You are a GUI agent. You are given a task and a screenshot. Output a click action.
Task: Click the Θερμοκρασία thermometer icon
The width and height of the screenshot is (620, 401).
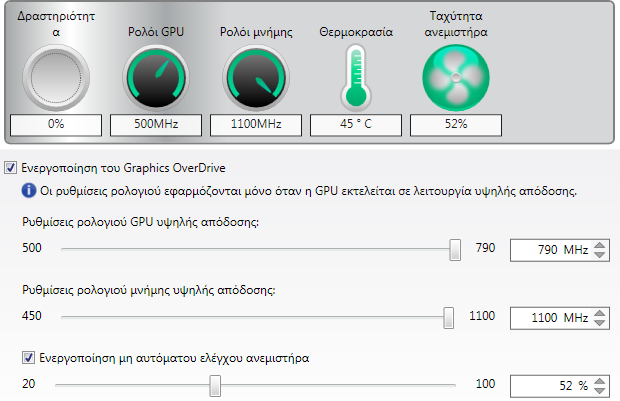(356, 78)
